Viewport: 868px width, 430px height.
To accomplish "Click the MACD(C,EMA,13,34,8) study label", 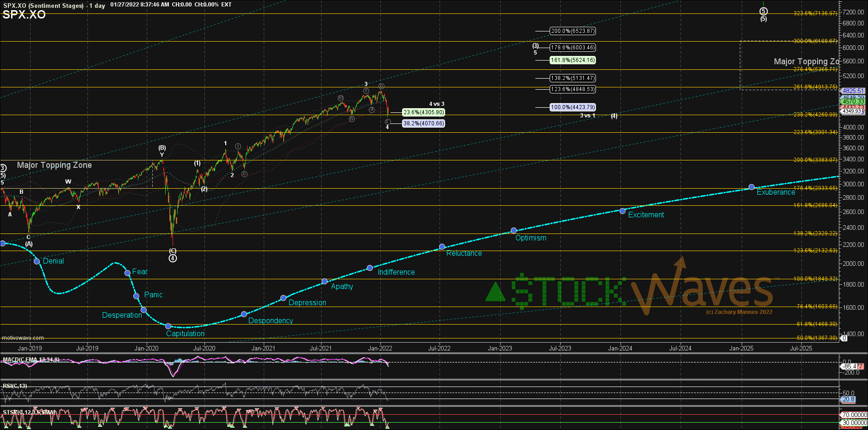I will pyautogui.click(x=31, y=359).
